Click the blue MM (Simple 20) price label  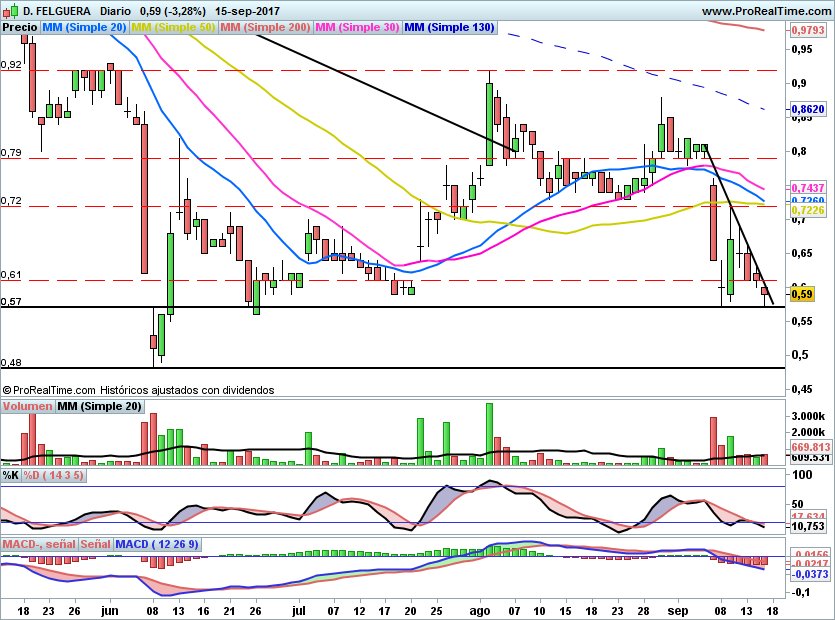click(83, 28)
